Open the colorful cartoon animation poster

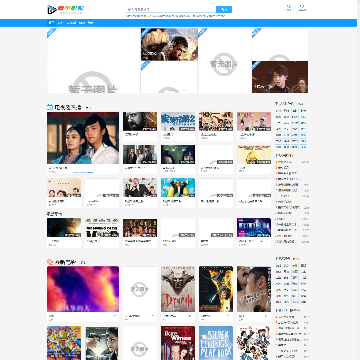64,343
